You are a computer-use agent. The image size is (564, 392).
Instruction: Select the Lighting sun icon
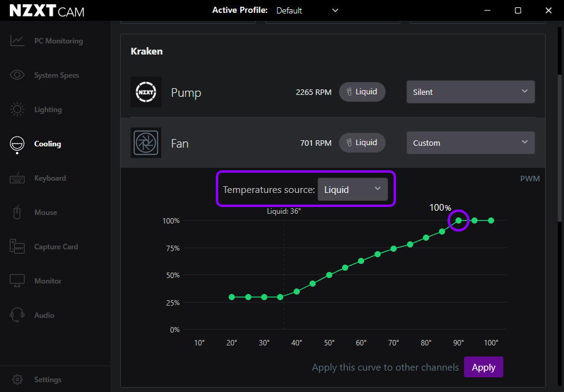point(17,110)
